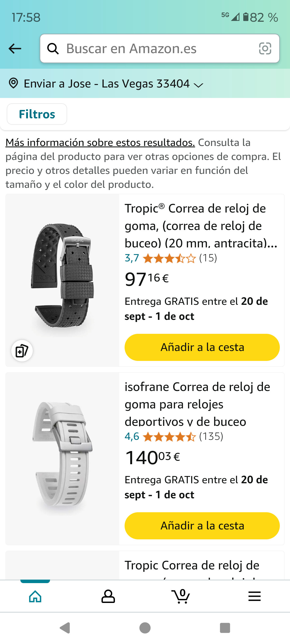Expand the delivery address dropdown chevron
This screenshot has height=644, width=290.
click(198, 85)
